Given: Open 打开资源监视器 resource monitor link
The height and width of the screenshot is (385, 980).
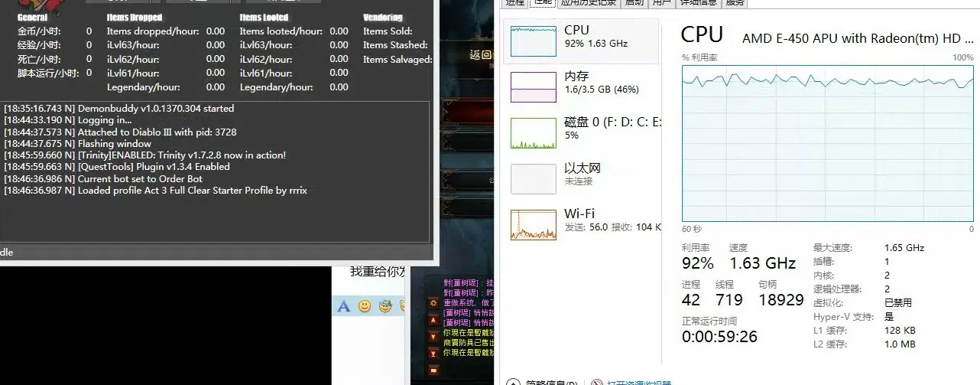Looking at the screenshot, I should point(639,381).
